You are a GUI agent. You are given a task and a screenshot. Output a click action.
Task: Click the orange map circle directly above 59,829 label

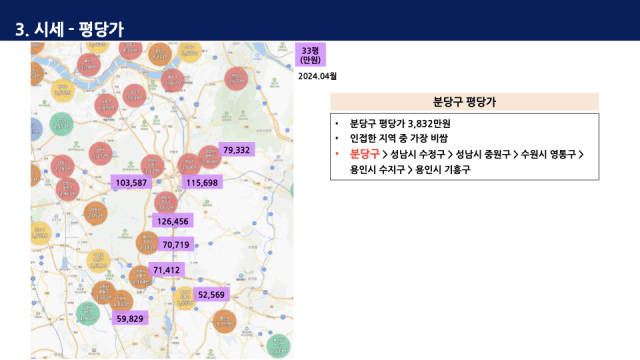[121, 301]
